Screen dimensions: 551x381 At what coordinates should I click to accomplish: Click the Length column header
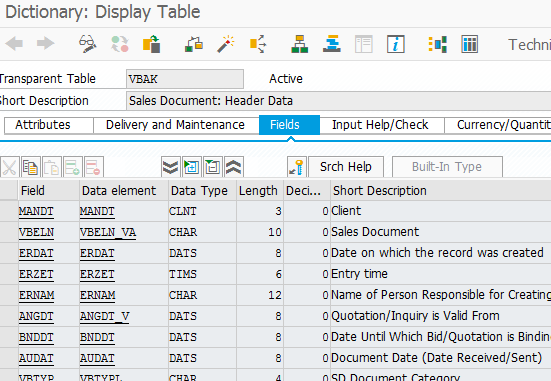(260, 190)
